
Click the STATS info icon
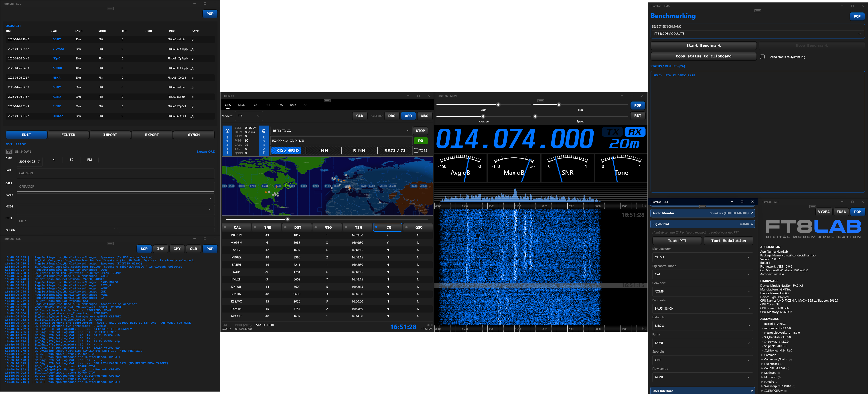pos(227,131)
